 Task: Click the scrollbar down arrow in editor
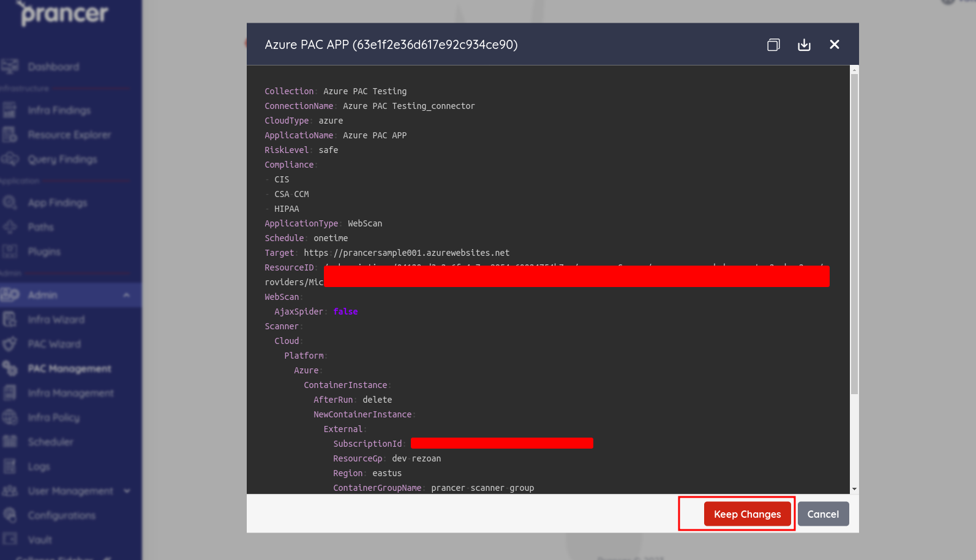[854, 489]
